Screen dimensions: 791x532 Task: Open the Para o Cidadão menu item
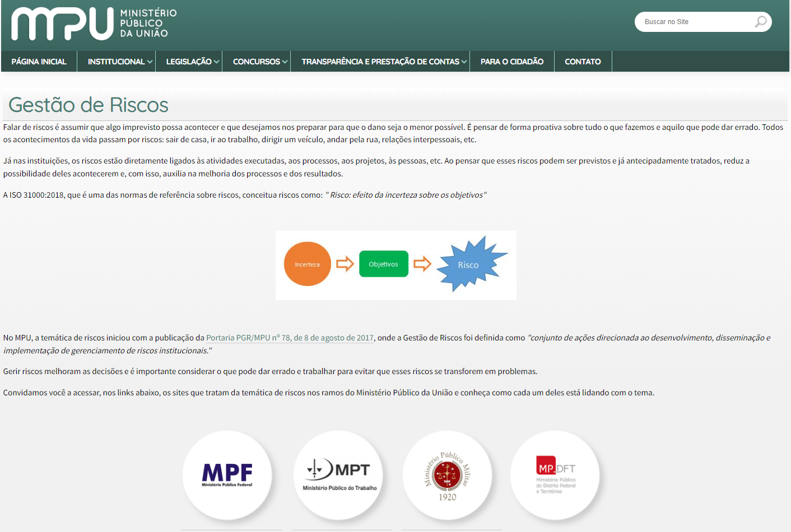(511, 62)
